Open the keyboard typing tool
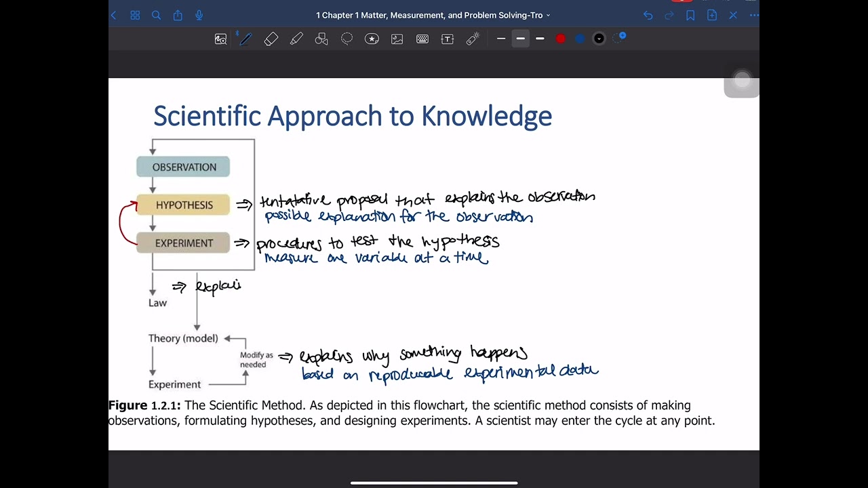The width and height of the screenshot is (868, 488). click(422, 39)
